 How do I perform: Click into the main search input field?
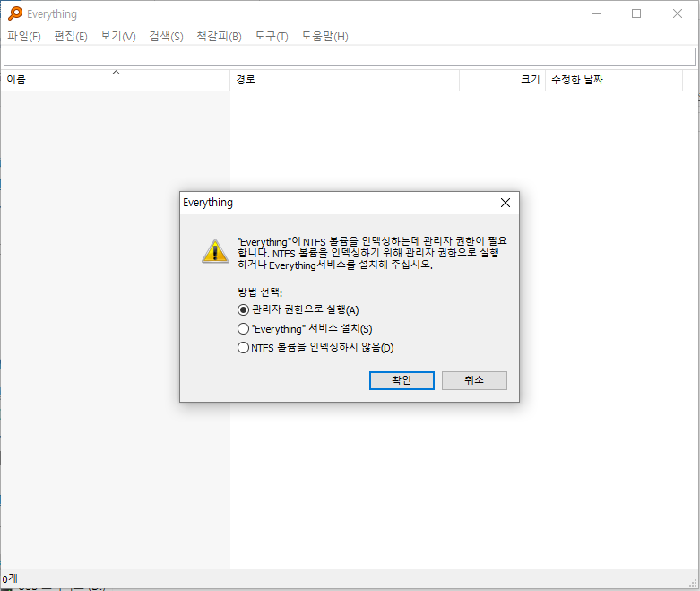point(350,57)
